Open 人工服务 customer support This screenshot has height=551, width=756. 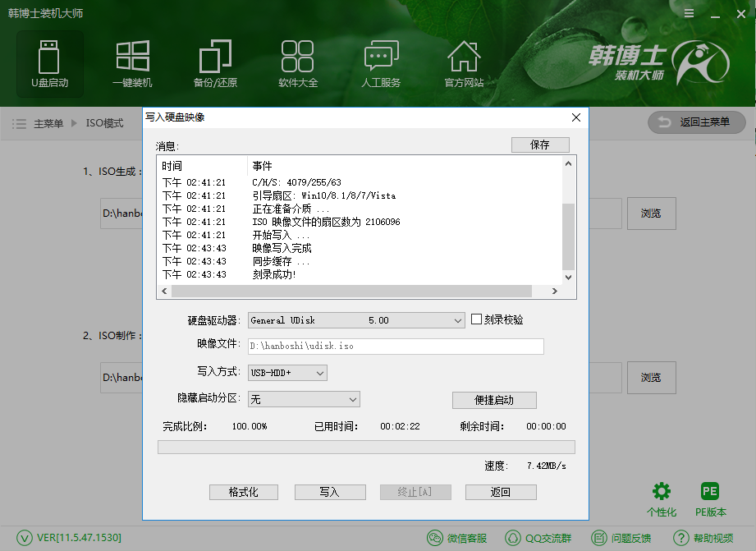coord(380,63)
